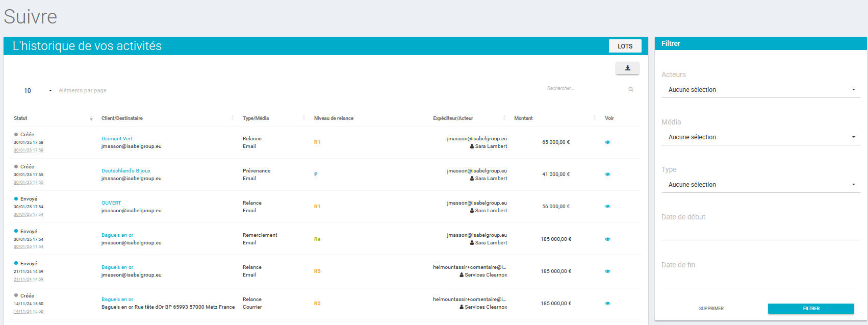Open eye icon for 21/11/24 Relance Email row
This screenshot has height=325, width=868.
click(607, 271)
